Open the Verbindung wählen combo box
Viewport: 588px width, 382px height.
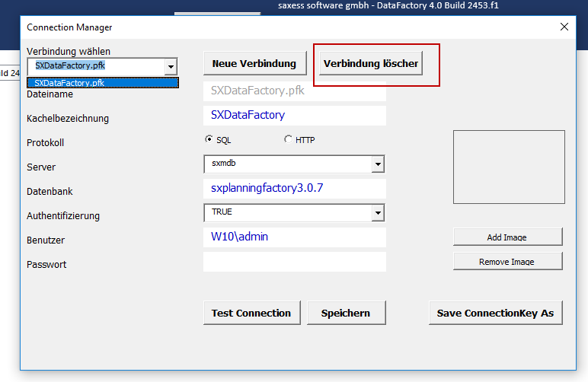pyautogui.click(x=171, y=66)
